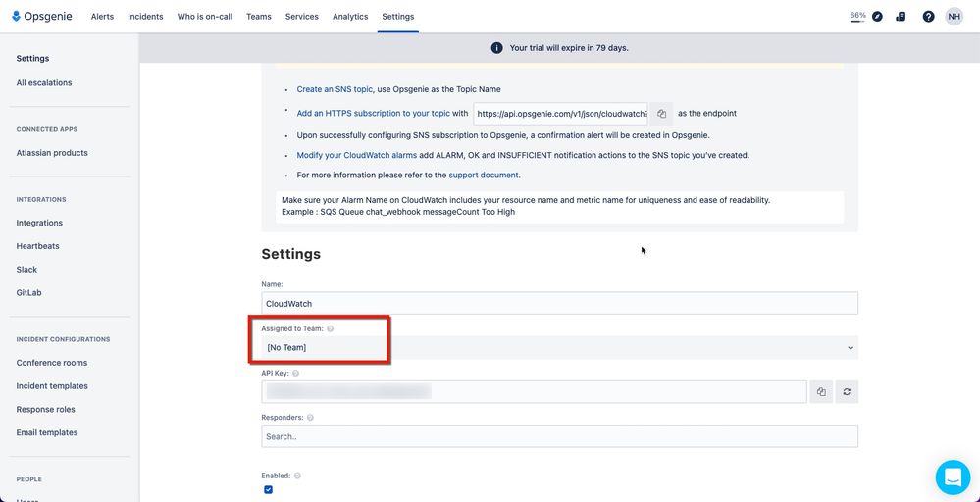The width and height of the screenshot is (980, 502).
Task: Open the Analytics tab
Action: (x=350, y=17)
